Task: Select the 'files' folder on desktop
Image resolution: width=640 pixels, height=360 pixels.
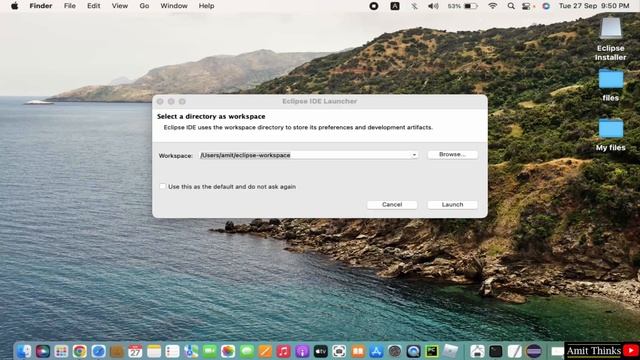Action: 611,85
